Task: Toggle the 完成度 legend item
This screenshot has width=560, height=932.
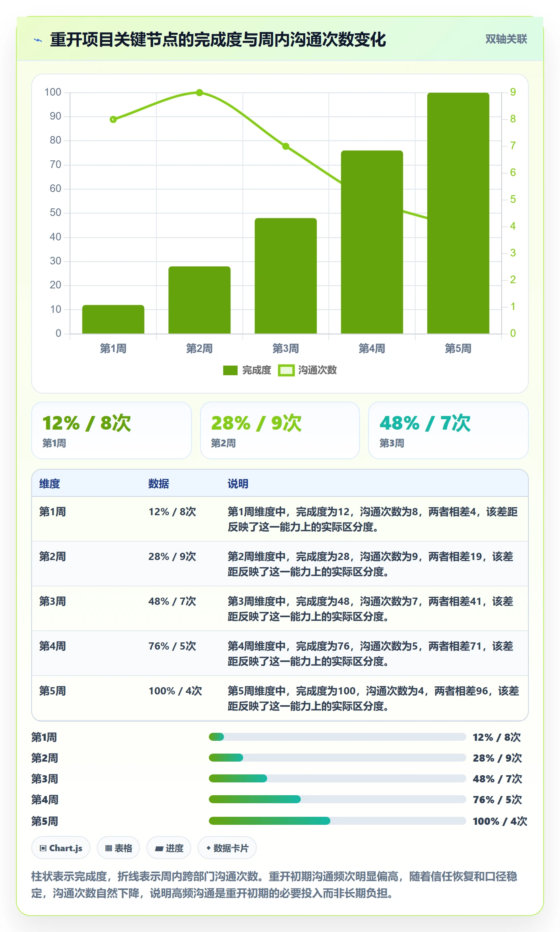Action: (x=247, y=370)
